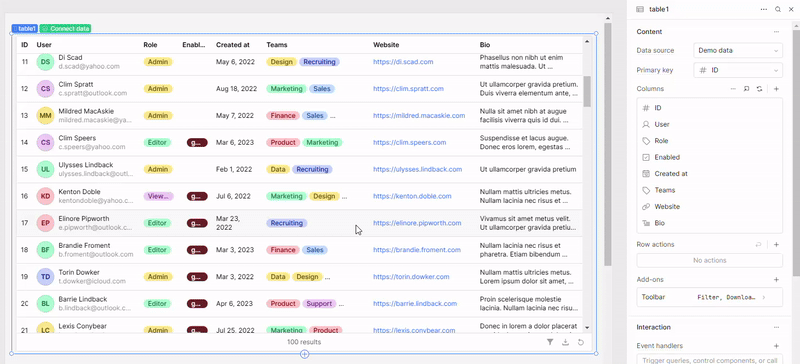Select the Teams column in Columns list
800x364 pixels.
pyautogui.click(x=710, y=190)
